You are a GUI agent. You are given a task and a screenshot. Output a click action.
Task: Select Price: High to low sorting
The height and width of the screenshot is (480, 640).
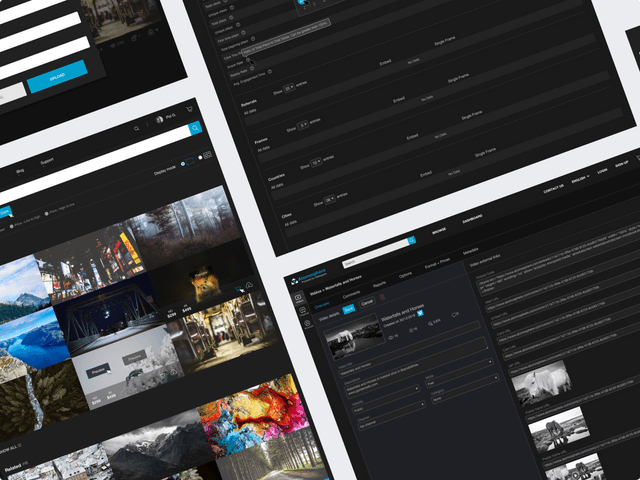60,209
